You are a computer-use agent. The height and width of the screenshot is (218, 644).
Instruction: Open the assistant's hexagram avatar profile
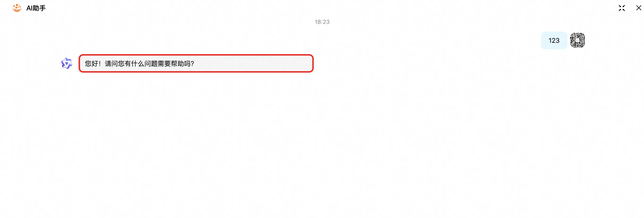[x=67, y=63]
